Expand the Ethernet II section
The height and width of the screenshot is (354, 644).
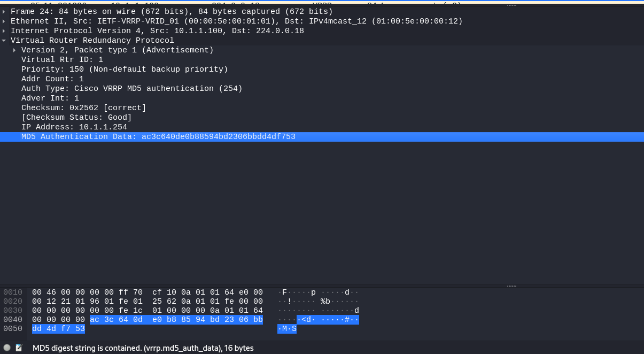tap(4, 21)
